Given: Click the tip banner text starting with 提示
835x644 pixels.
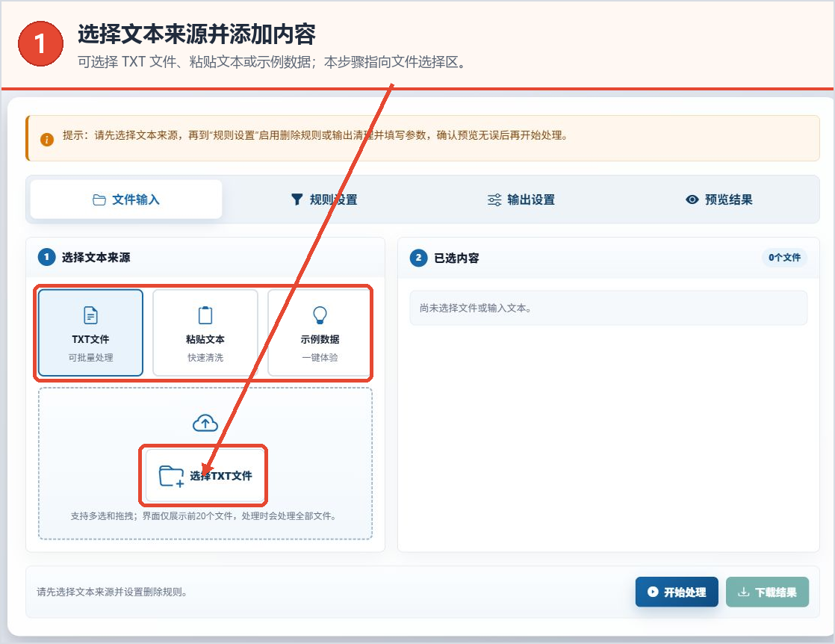Looking at the screenshot, I should [x=315, y=135].
